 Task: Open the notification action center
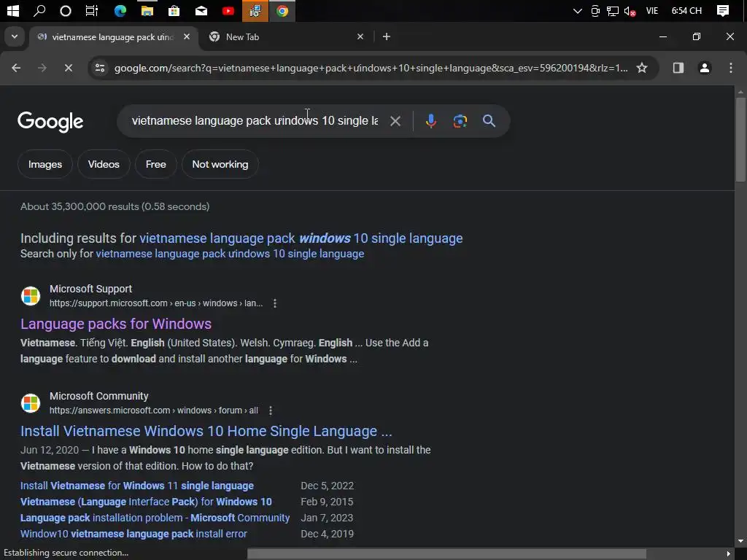(x=723, y=10)
